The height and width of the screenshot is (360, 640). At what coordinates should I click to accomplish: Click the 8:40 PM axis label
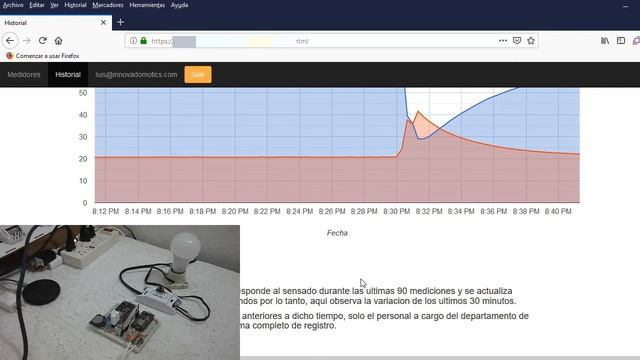(x=558, y=211)
